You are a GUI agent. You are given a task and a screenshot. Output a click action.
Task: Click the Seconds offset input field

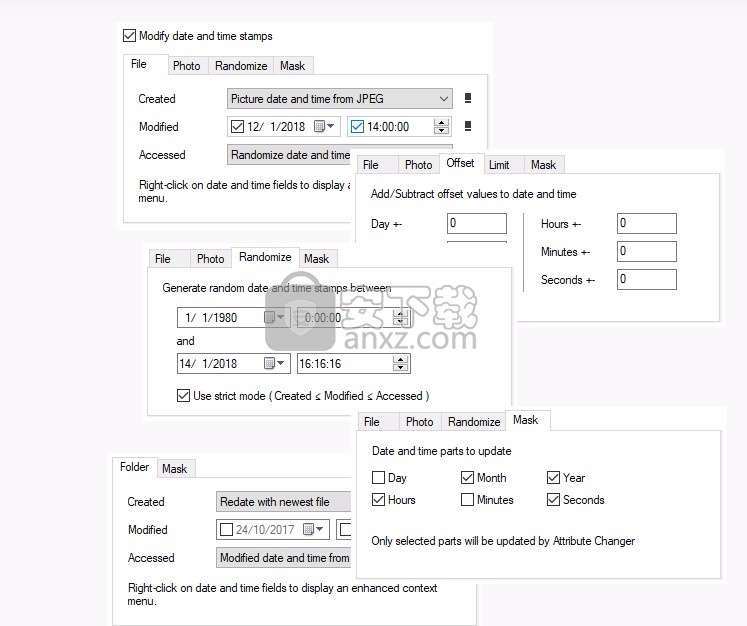646,280
